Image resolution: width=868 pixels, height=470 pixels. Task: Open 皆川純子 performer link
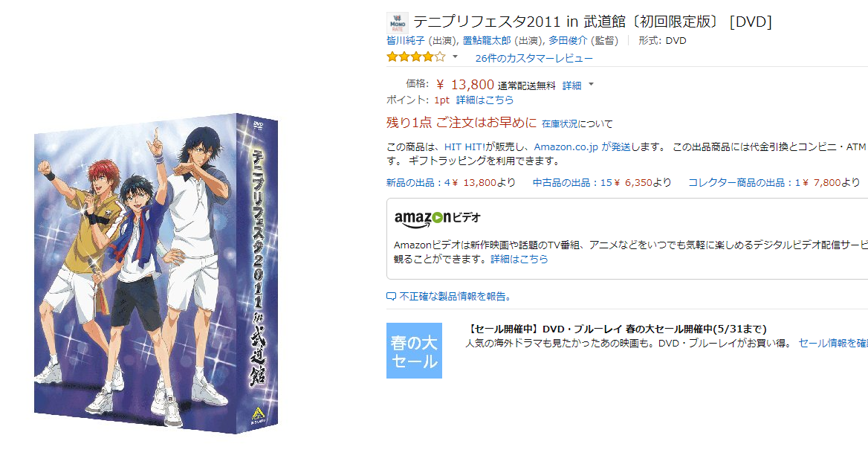click(405, 40)
